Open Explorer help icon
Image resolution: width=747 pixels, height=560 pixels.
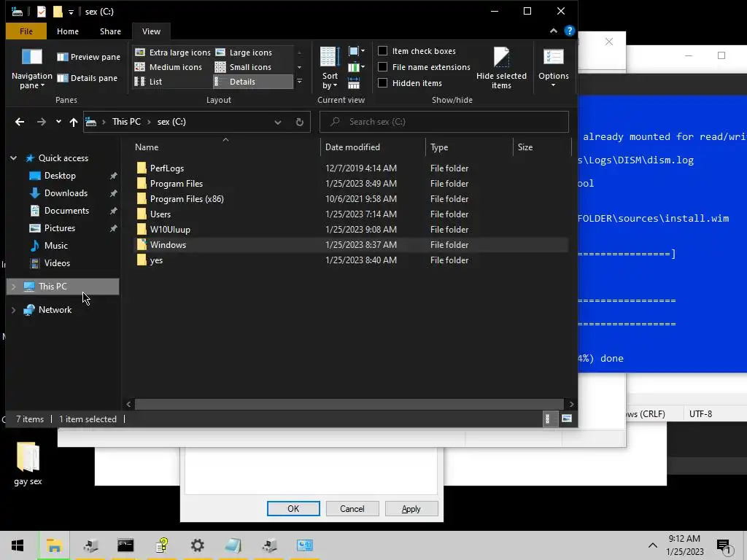point(569,31)
